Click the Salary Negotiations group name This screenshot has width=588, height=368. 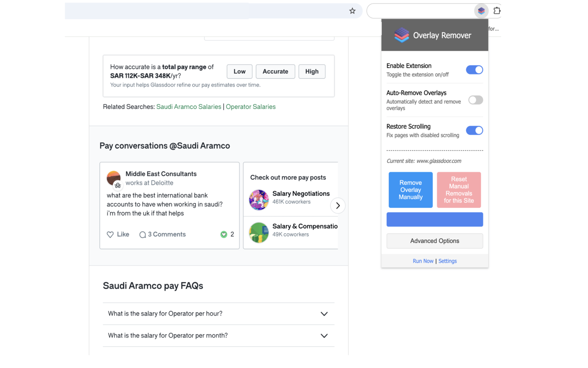301,194
